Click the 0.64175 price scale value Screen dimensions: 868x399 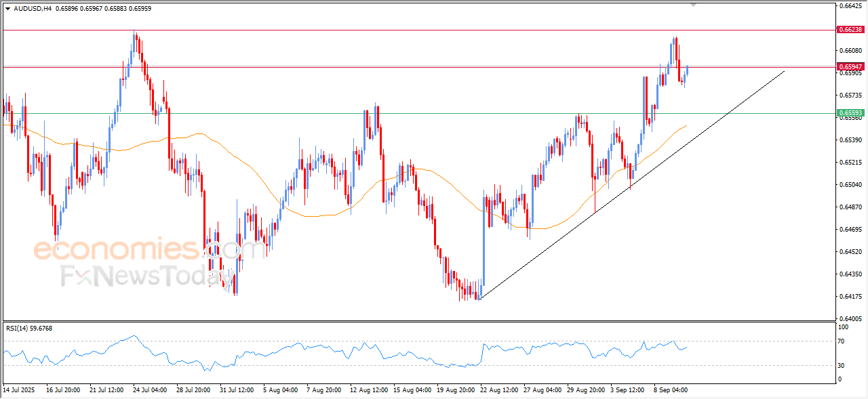[x=850, y=296]
